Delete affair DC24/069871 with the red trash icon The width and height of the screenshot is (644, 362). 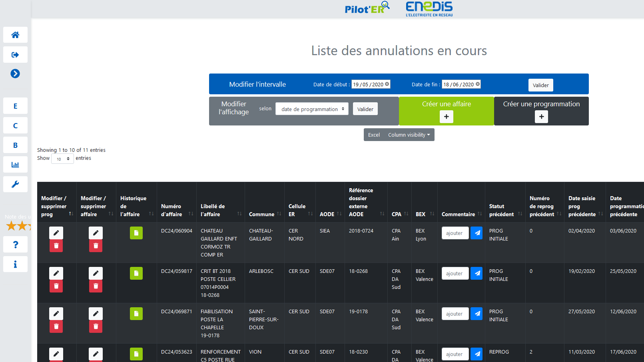pyautogui.click(x=96, y=326)
